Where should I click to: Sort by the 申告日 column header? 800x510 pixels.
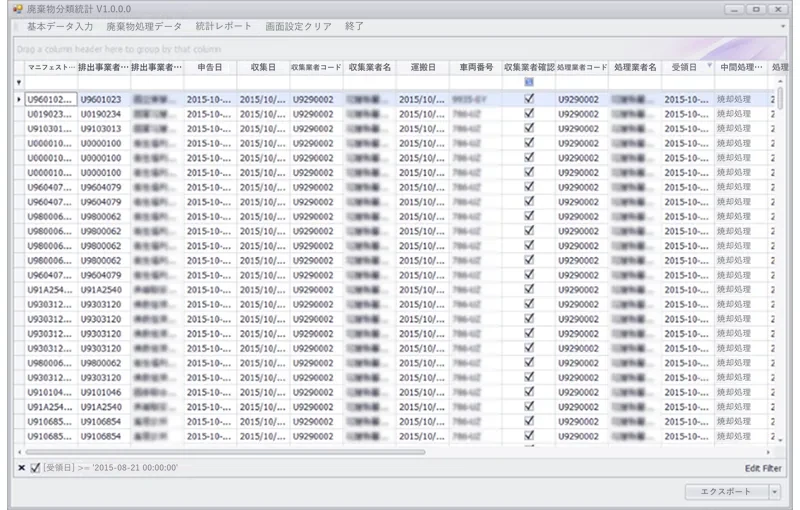pos(210,67)
